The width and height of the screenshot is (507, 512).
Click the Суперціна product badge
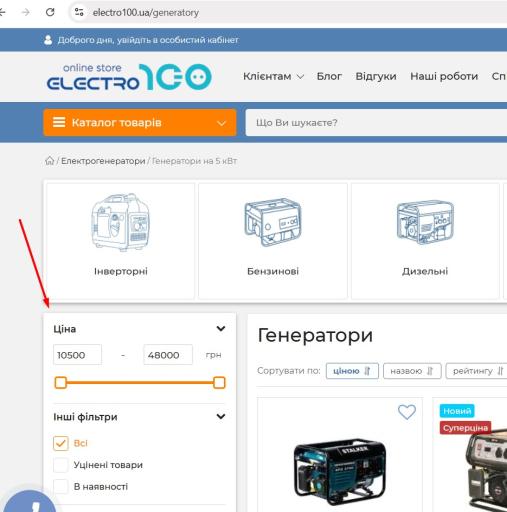coord(465,428)
